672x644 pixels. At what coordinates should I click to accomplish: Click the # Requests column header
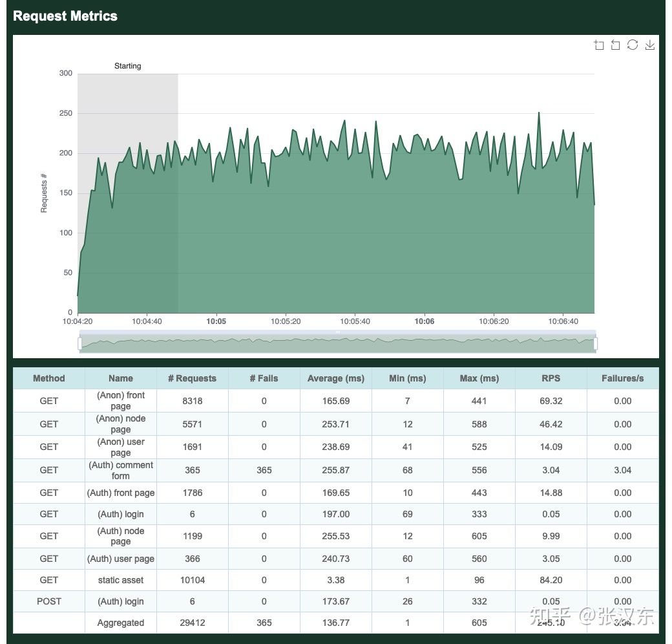tap(192, 378)
